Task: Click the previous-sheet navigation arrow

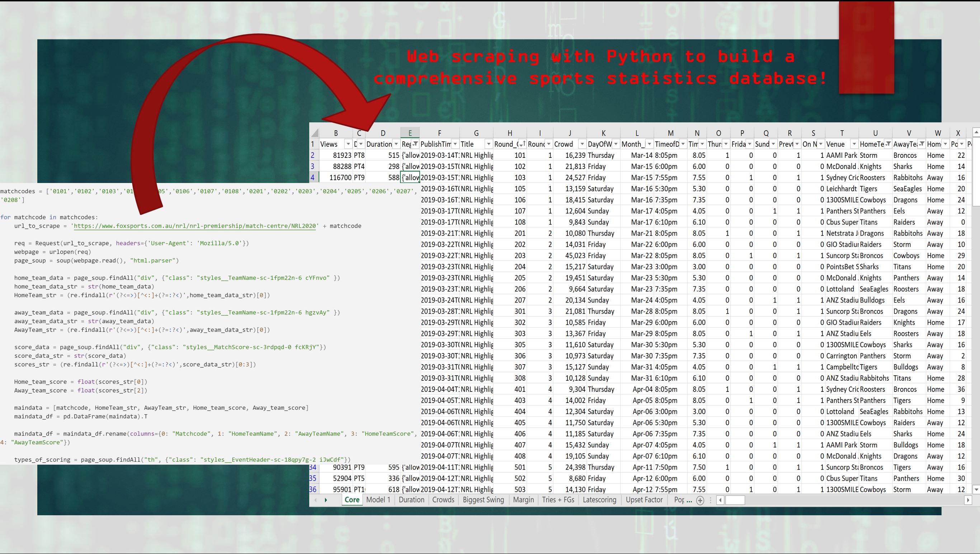Action: point(316,500)
